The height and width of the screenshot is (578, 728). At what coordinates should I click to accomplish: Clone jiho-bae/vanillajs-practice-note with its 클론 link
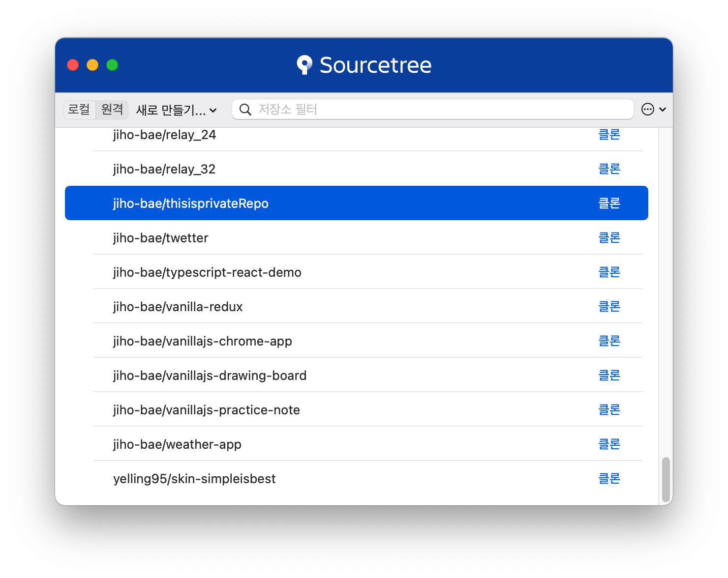tap(609, 409)
